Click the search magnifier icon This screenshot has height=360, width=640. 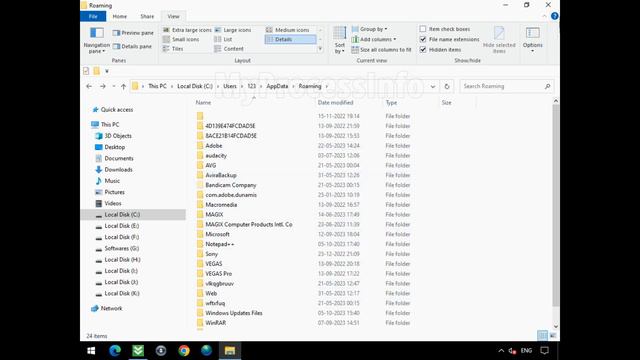(547, 87)
